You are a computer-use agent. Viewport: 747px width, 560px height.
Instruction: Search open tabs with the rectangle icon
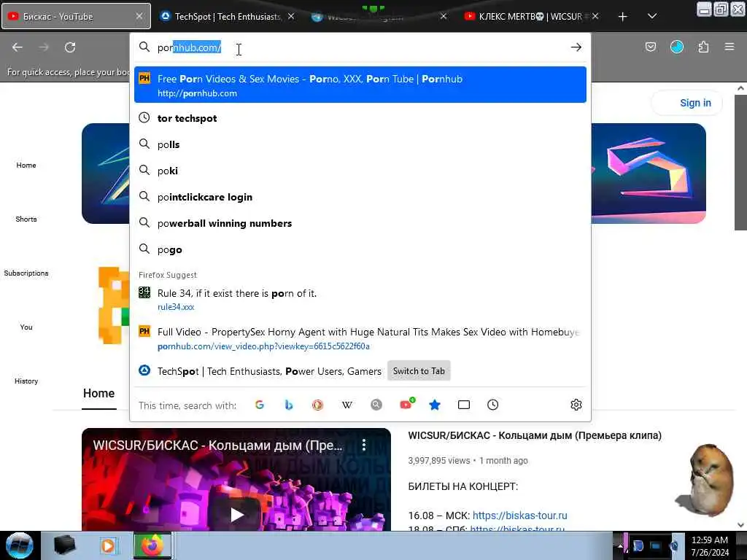click(x=463, y=405)
